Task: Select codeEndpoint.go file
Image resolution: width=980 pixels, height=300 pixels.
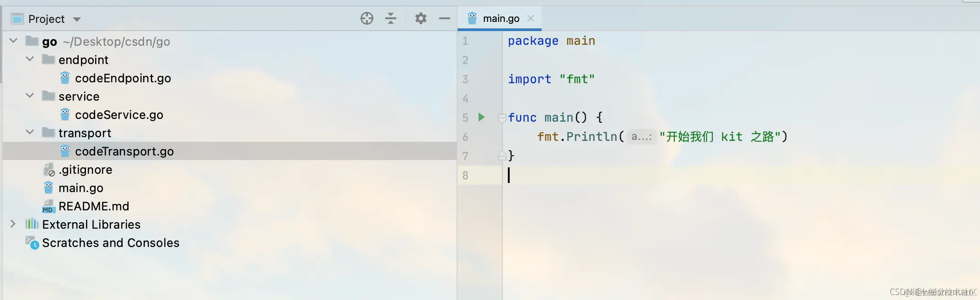Action: coord(123,78)
